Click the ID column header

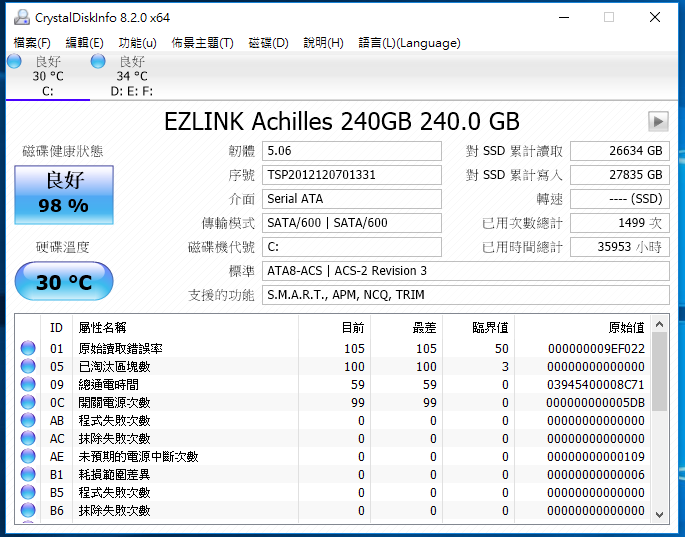click(56, 327)
